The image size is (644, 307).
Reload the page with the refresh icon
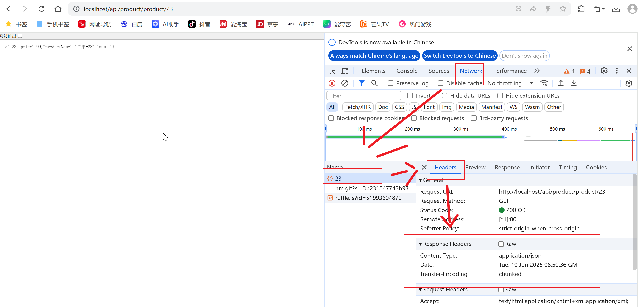click(x=42, y=9)
